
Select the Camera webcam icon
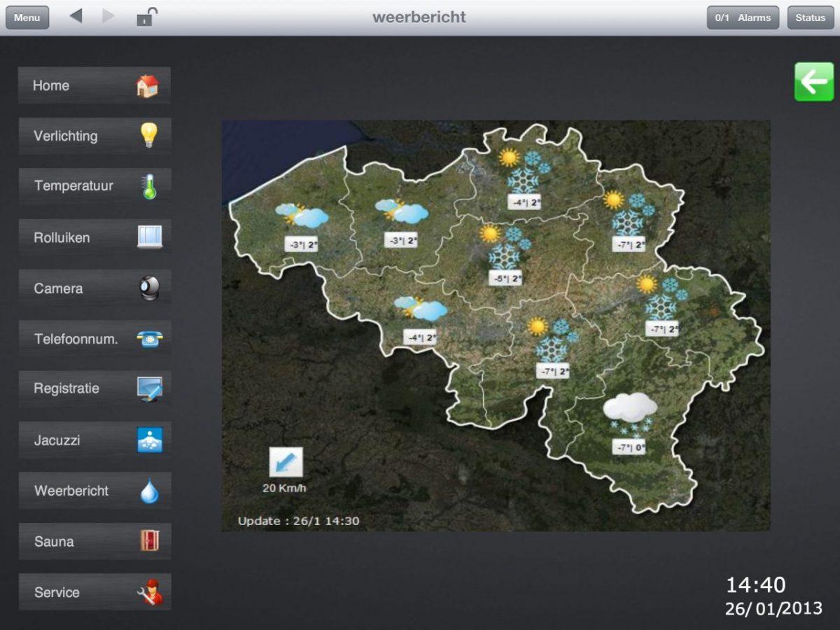(149, 288)
